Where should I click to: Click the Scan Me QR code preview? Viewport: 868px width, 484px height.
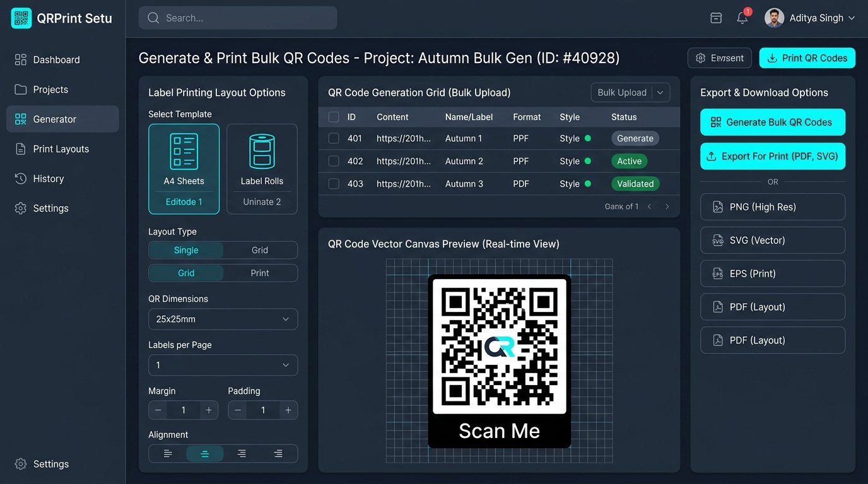(499, 361)
